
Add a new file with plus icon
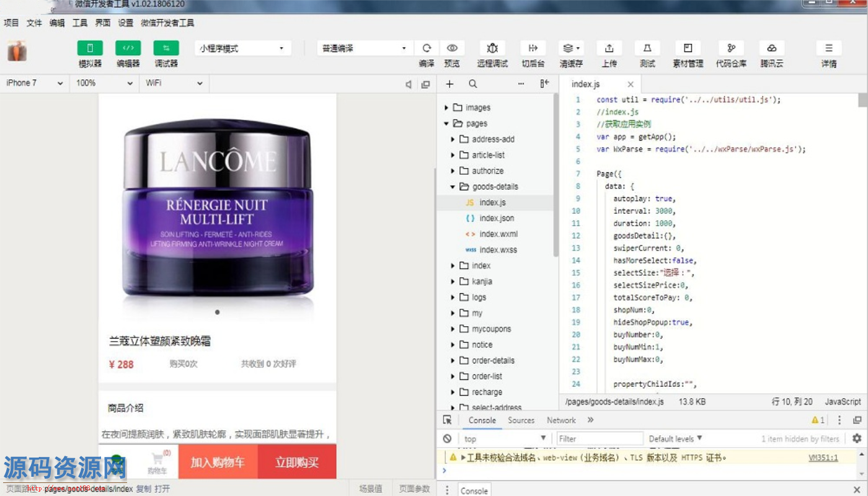(449, 84)
